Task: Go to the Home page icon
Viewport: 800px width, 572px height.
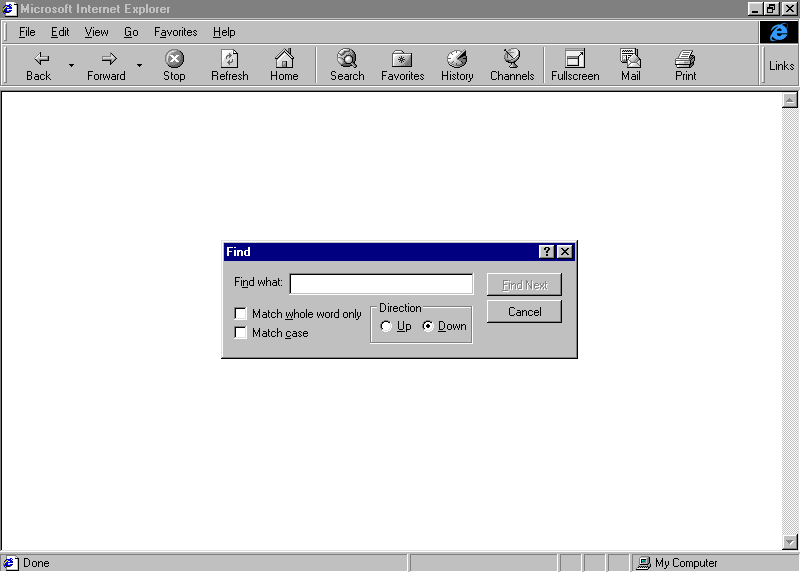Action: pos(284,58)
